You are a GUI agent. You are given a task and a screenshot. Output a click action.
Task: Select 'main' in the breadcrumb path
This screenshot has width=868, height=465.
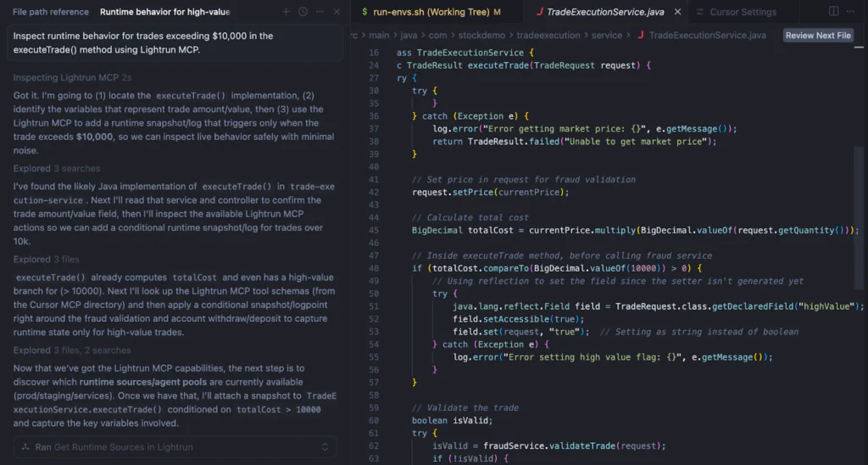[379, 36]
